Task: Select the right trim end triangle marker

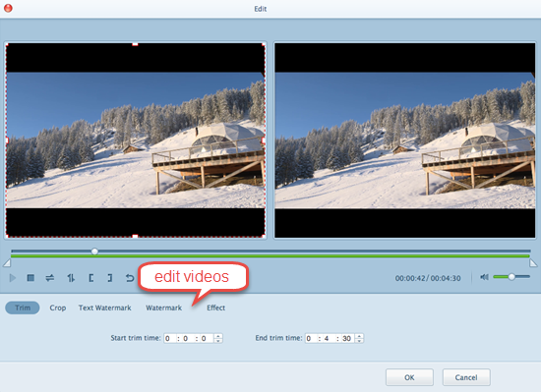Action: (x=533, y=263)
